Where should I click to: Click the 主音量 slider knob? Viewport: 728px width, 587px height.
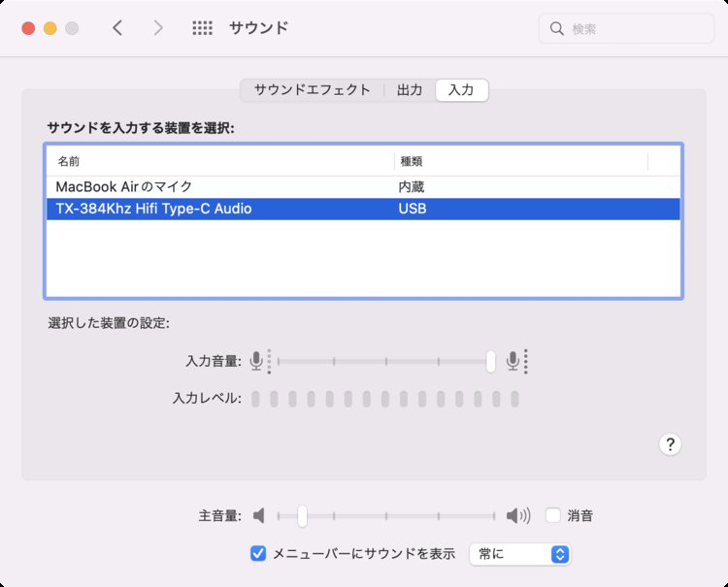(x=303, y=516)
